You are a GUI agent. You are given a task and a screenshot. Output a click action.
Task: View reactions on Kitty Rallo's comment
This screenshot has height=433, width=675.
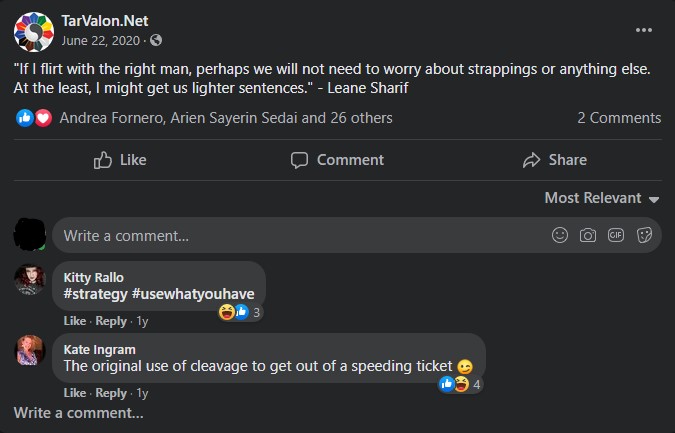point(240,312)
